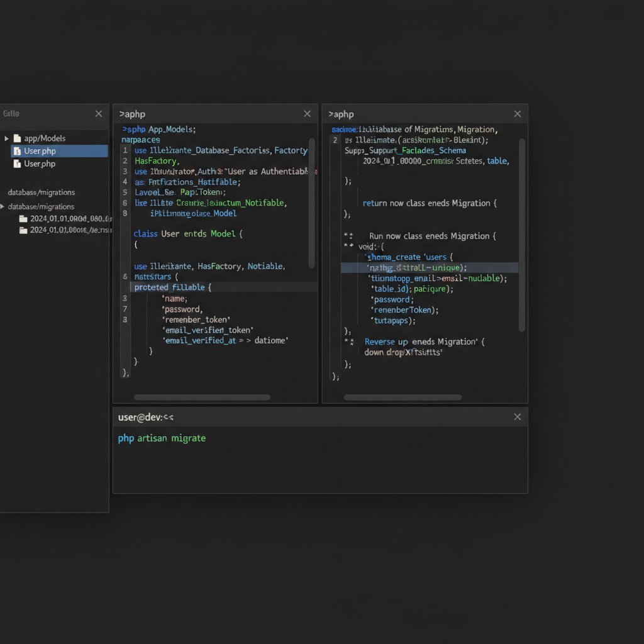Image resolution: width=644 pixels, height=644 pixels.
Task: Click the php icon on the right editor tab
Action: [331, 114]
